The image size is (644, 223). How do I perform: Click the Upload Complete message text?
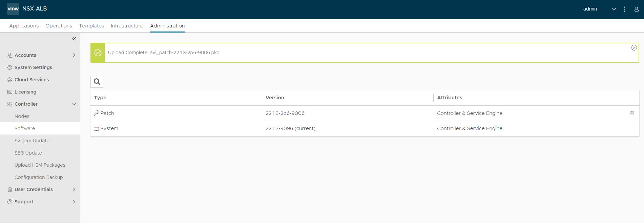[x=164, y=53]
